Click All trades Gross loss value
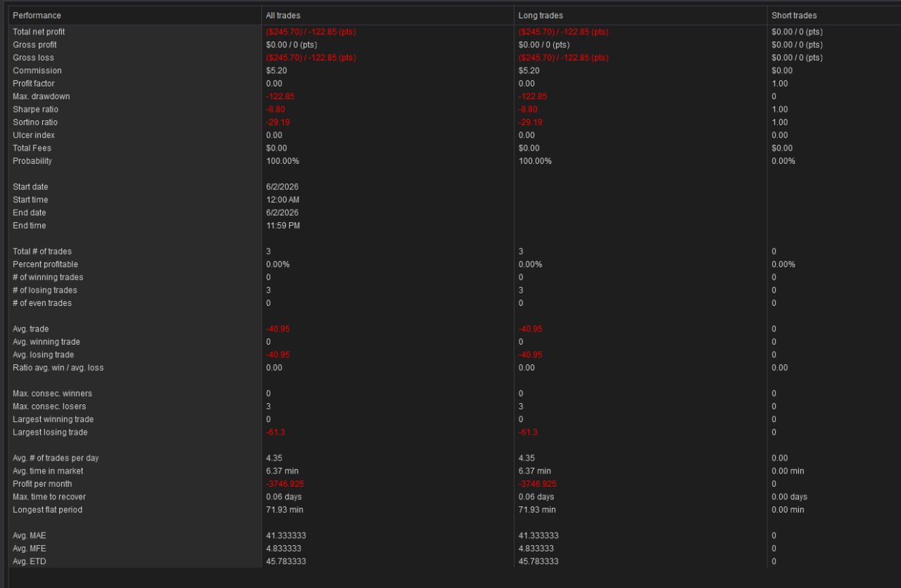 tap(311, 58)
